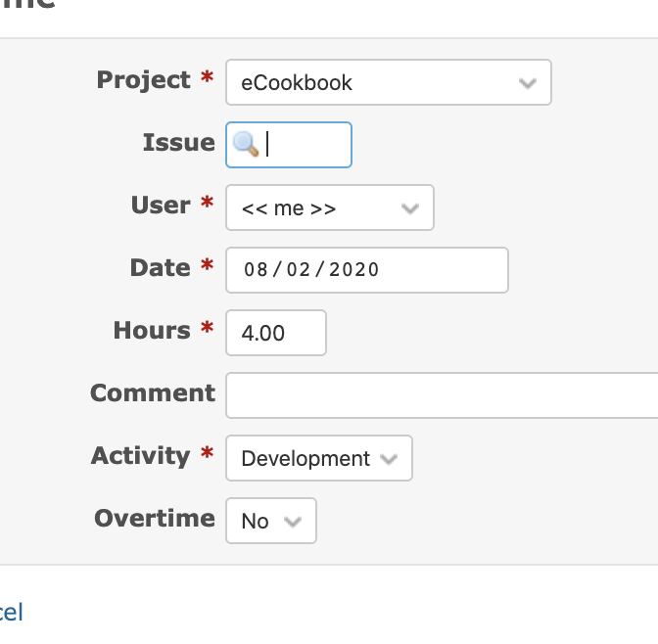The width and height of the screenshot is (658, 644).
Task: Click the Project field label
Action: (x=144, y=79)
